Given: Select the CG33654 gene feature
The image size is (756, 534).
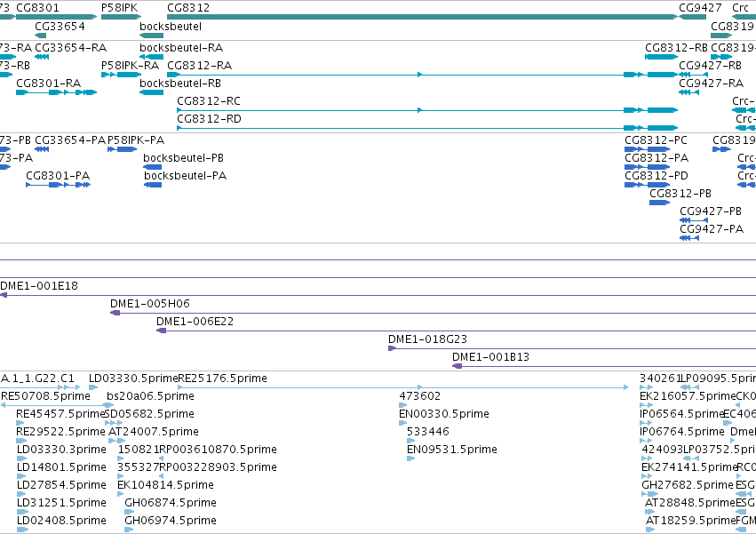Looking at the screenshot, I should point(41,36).
